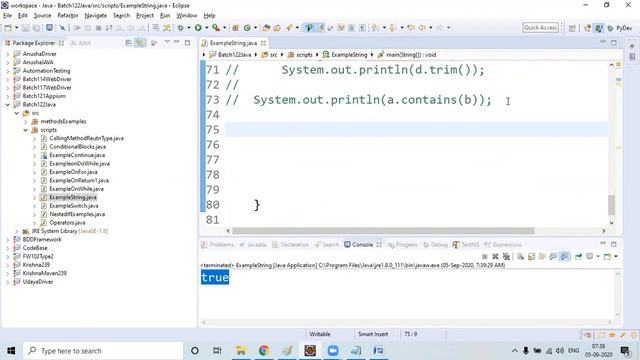Collapse the Batch122Java project
The height and width of the screenshot is (360, 640).
[8, 104]
